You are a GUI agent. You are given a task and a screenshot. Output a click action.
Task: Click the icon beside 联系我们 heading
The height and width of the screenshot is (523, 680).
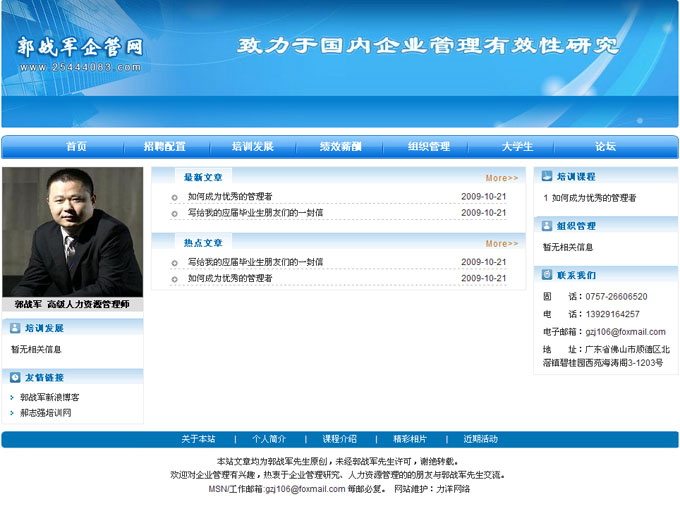point(546,275)
